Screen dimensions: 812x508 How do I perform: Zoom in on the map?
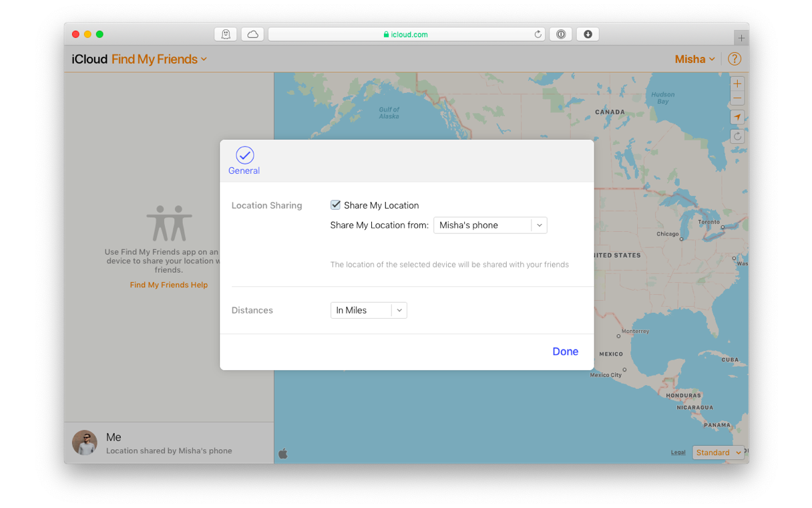point(737,84)
